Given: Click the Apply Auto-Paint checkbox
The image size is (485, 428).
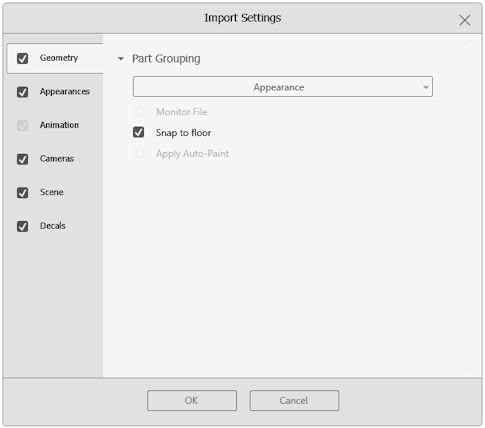Looking at the screenshot, I should [x=139, y=153].
